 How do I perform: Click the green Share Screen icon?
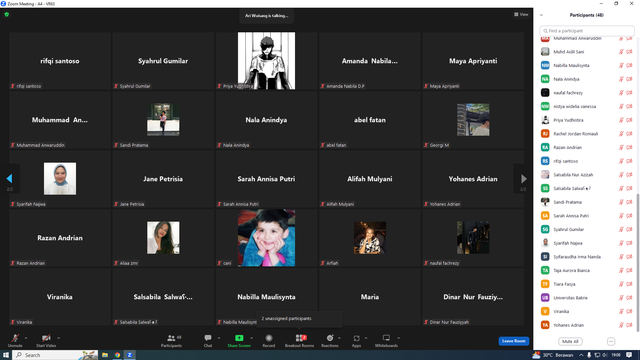tap(239, 338)
